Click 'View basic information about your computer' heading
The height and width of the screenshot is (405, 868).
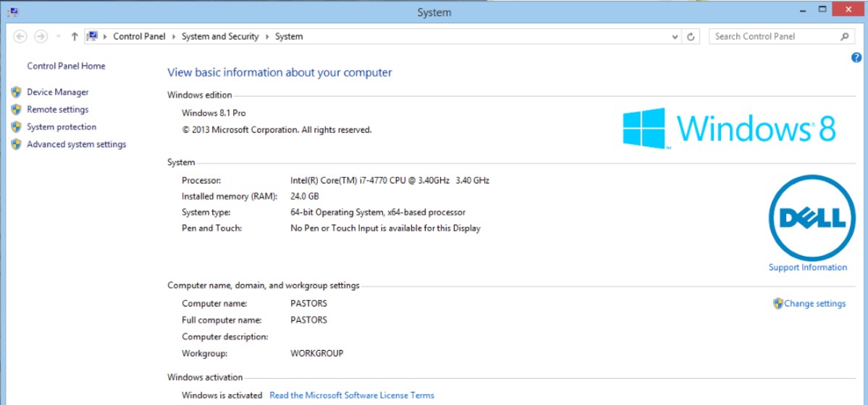pos(279,72)
